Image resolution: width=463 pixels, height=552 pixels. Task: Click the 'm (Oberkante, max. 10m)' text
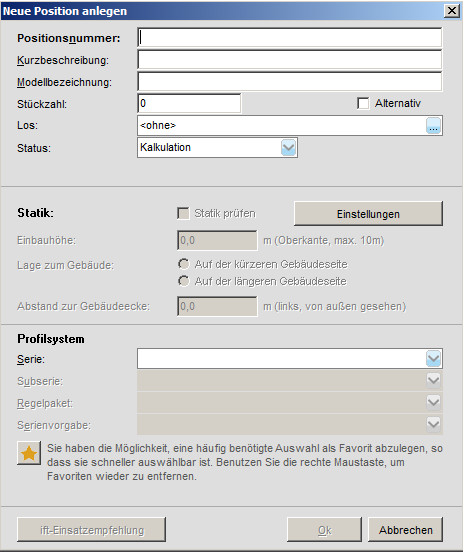[x=324, y=240]
